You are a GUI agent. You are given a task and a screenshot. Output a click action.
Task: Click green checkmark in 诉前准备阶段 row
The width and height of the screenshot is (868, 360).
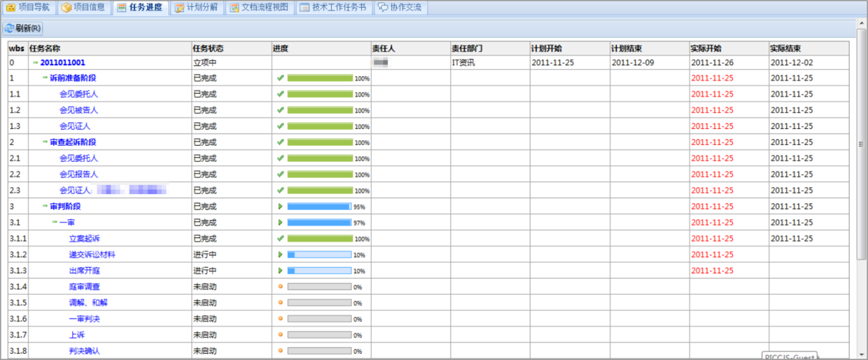coord(281,78)
